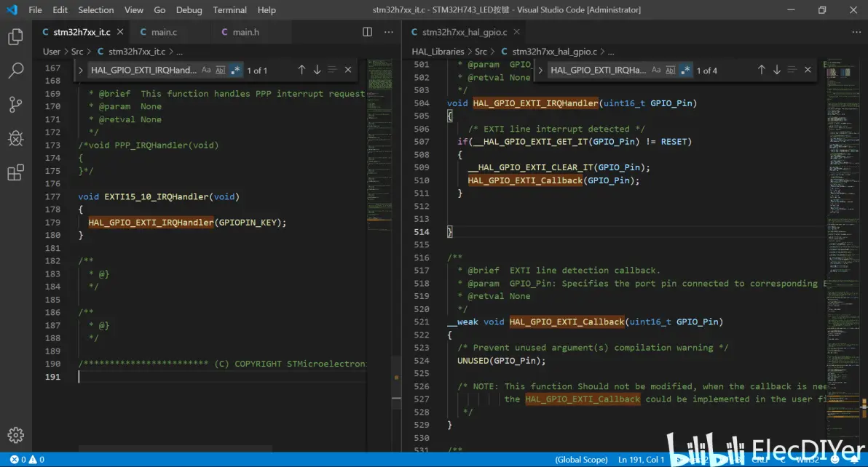The image size is (868, 467).
Task: Open the Explorer view in activity bar
Action: pyautogui.click(x=15, y=37)
